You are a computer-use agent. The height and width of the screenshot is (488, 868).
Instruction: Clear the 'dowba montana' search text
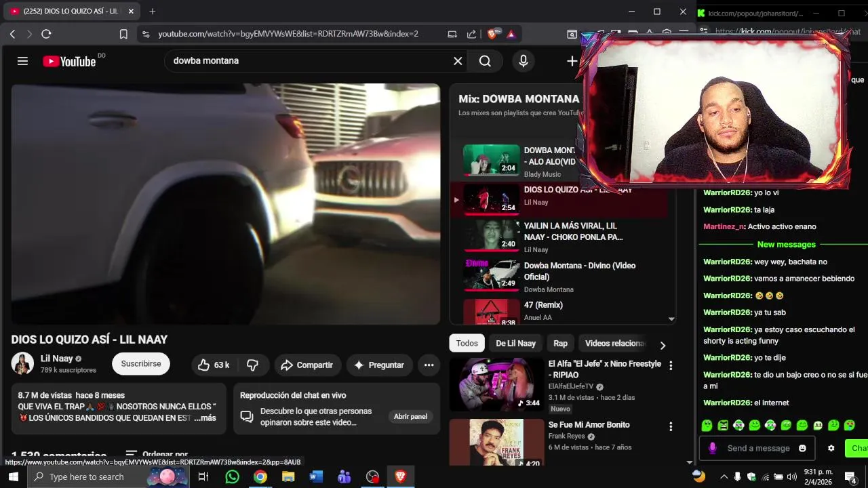[458, 61]
